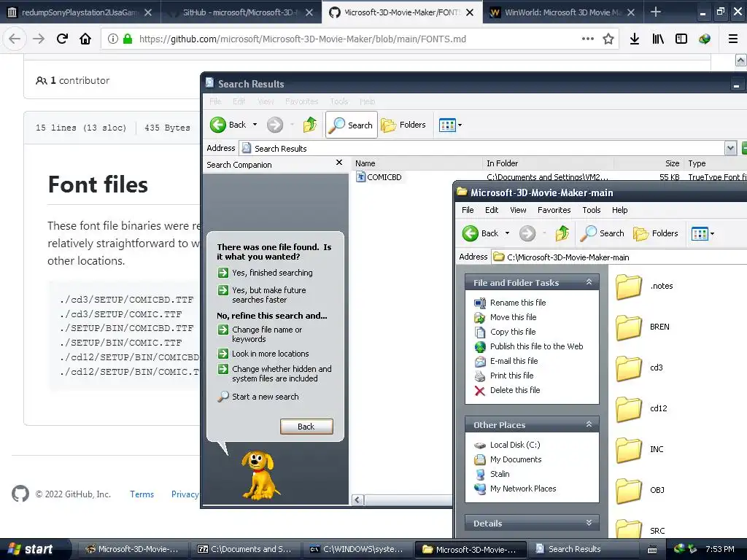
Task: Click Rename this file
Action: [x=510, y=303]
